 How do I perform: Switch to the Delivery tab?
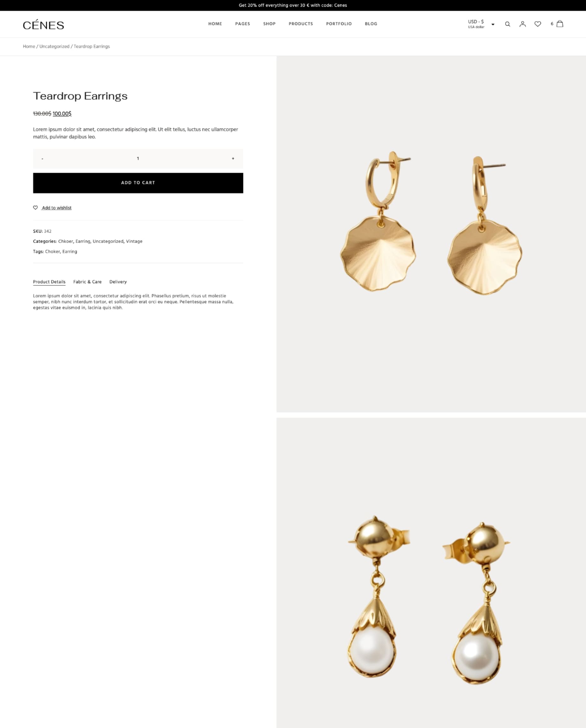click(x=118, y=282)
